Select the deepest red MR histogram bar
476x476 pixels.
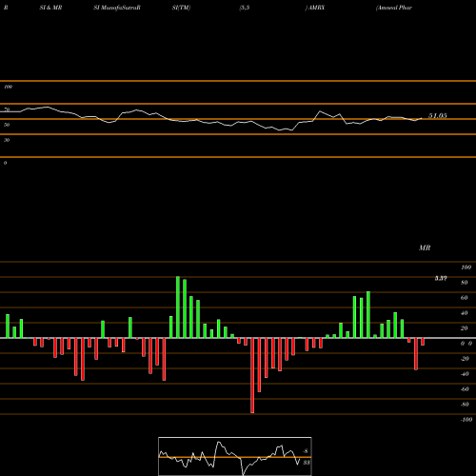[252, 375]
